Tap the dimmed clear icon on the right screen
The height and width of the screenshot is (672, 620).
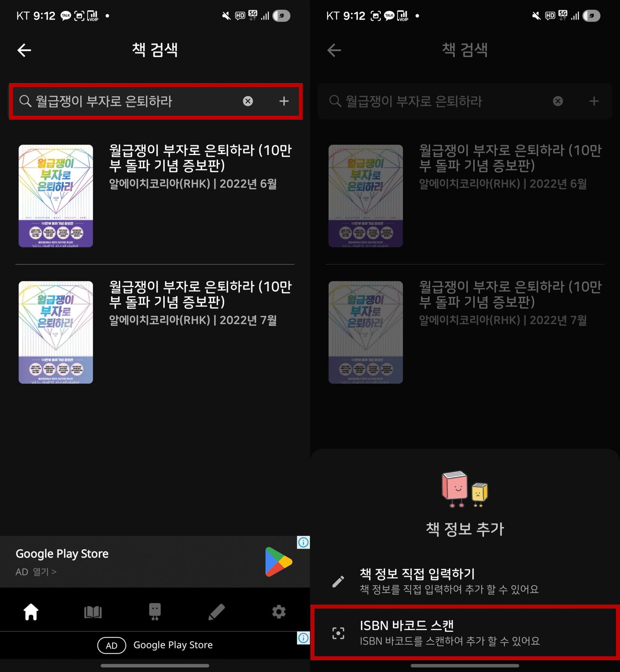[558, 101]
